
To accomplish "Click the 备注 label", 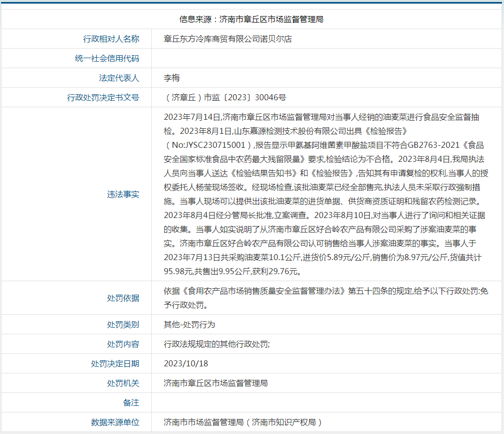I will pos(131,403).
